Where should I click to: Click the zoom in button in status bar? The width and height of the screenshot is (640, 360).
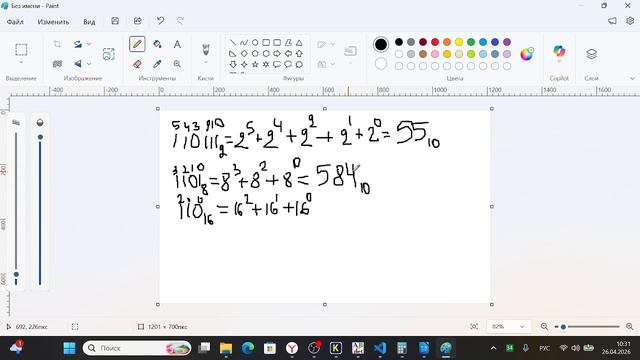pyautogui.click(x=630, y=327)
